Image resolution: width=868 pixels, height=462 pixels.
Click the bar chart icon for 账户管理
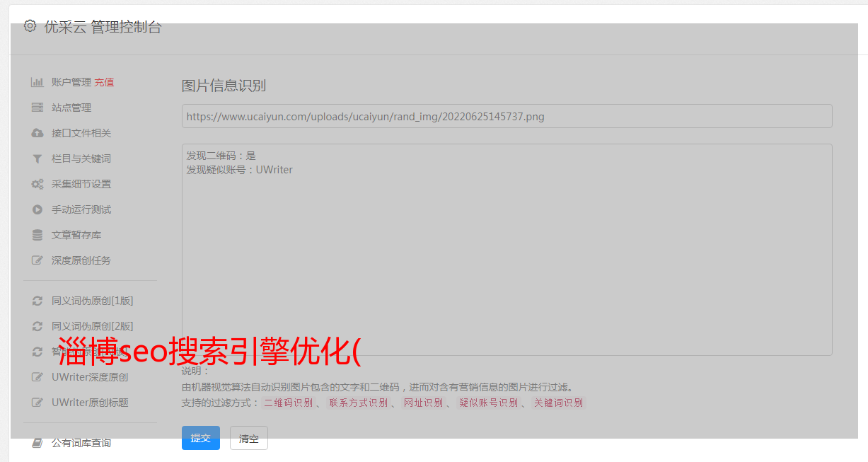coord(37,82)
